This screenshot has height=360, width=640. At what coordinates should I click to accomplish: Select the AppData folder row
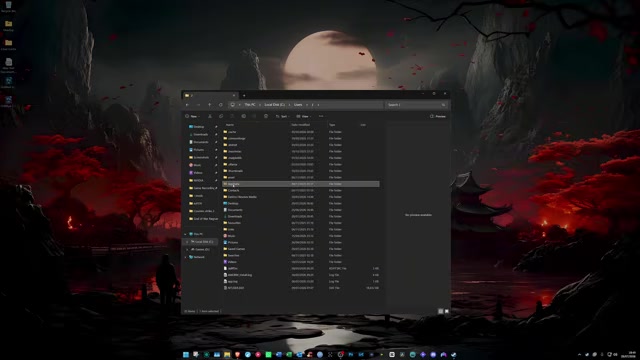[301, 184]
